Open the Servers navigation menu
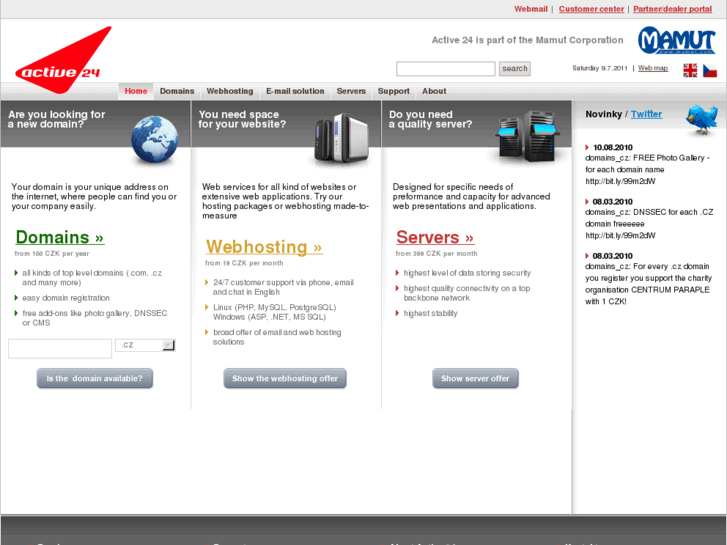This screenshot has width=727, height=545. click(351, 91)
